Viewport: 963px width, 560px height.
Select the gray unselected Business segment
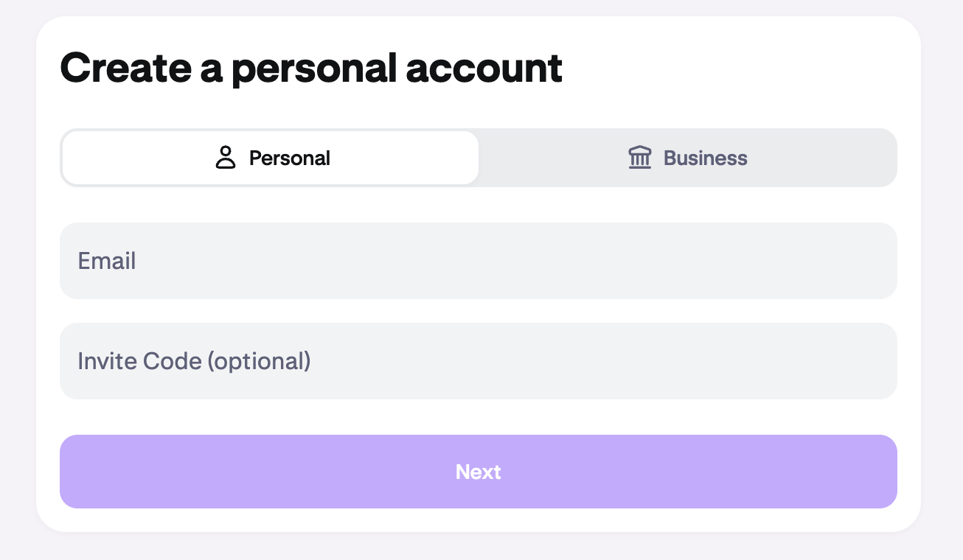coord(687,158)
